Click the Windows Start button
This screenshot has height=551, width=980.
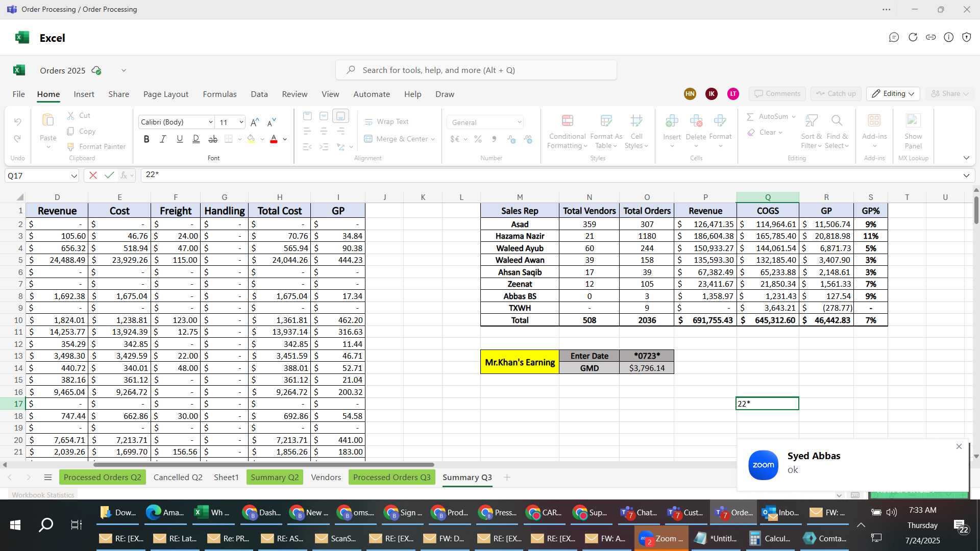tap(15, 525)
